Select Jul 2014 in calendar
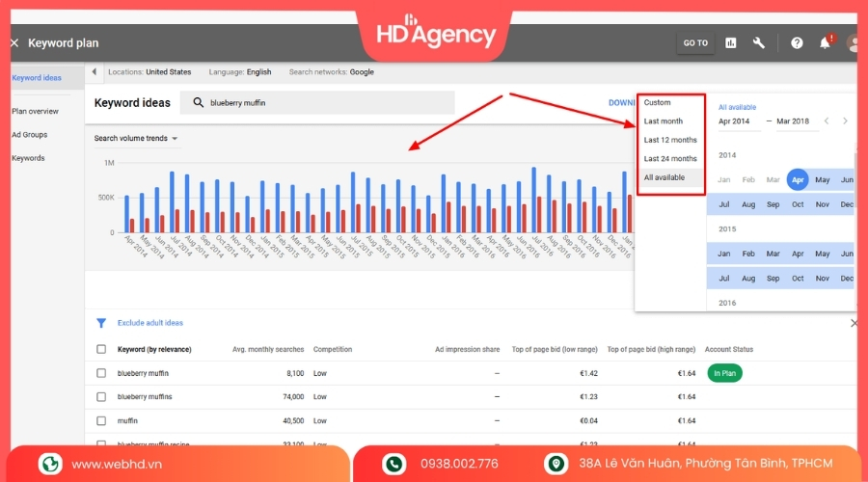Viewport: 868px width, 482px height. coord(723,204)
